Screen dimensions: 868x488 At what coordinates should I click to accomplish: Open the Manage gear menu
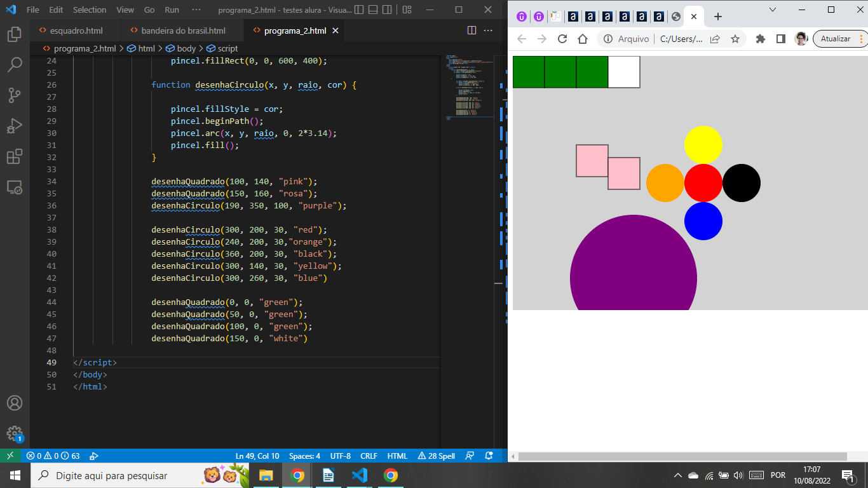[x=15, y=433]
